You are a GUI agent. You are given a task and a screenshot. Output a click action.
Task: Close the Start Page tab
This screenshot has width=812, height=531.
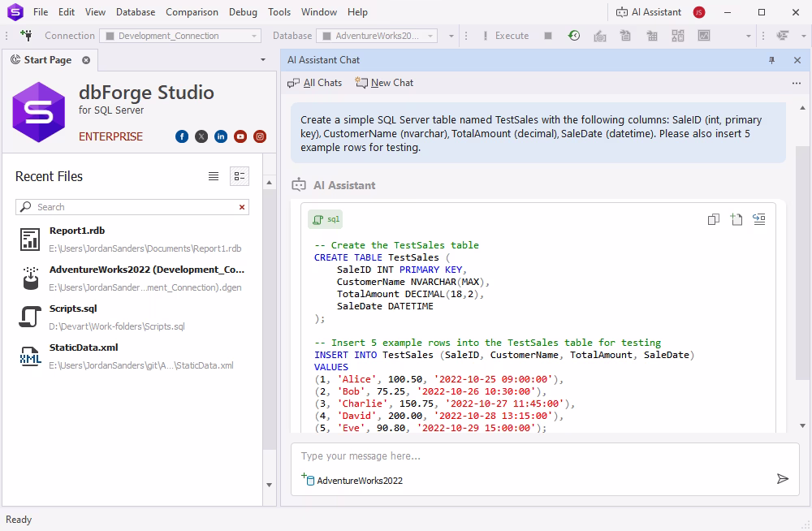point(86,60)
